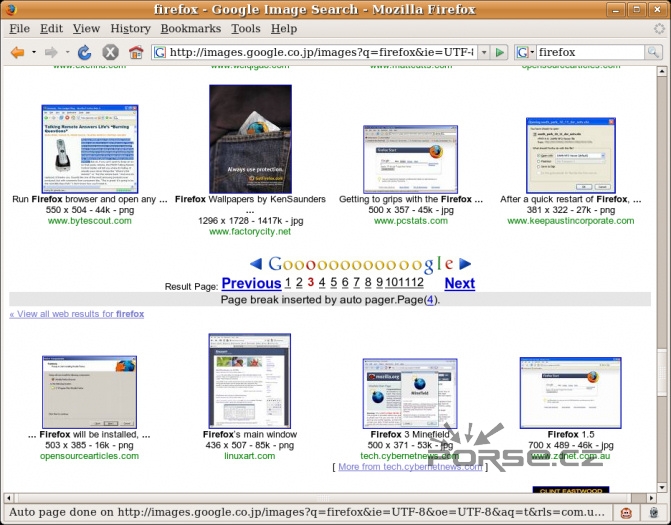Click the Previous results link
Image resolution: width=671 pixels, height=525 pixels.
(x=251, y=283)
